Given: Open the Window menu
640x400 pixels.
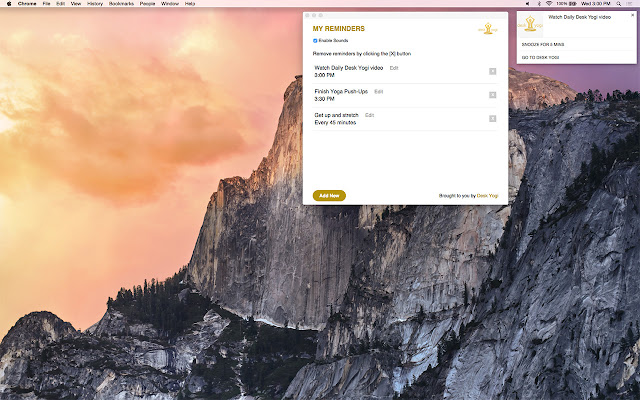Looking at the screenshot, I should (x=170, y=4).
